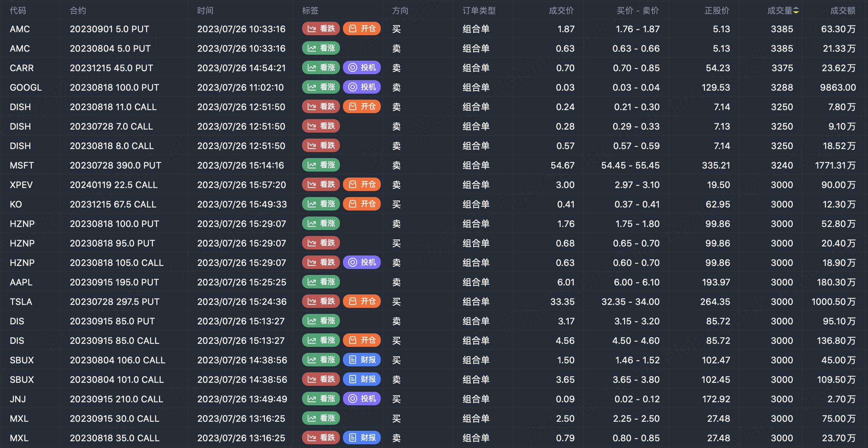Viewport: 868px width, 448px height.
Task: Click the 看涨 tag in the MSFT row
Action: coord(321,165)
